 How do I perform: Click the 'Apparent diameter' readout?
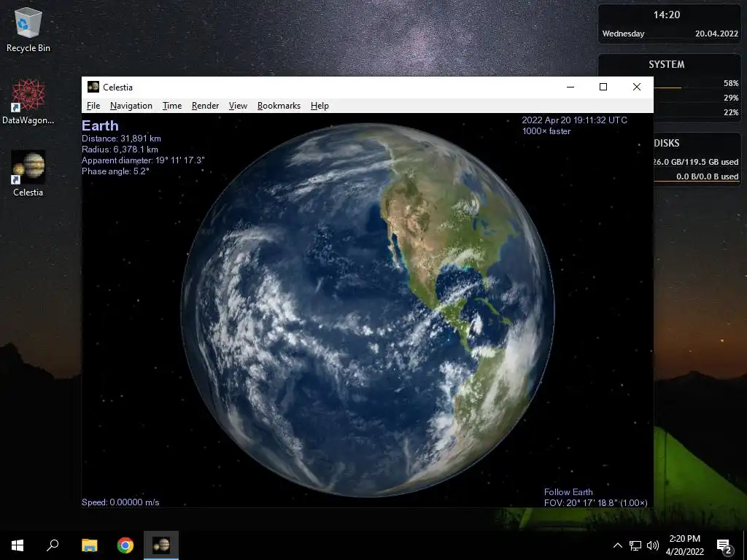(143, 160)
